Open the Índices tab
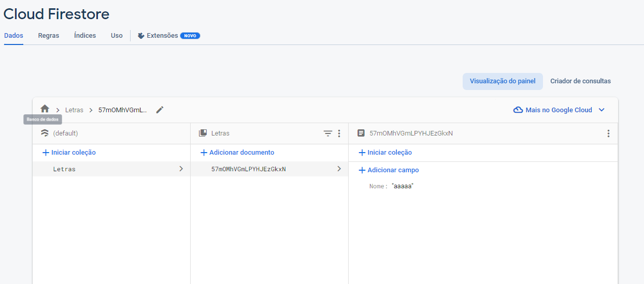The image size is (644, 284). pos(85,36)
